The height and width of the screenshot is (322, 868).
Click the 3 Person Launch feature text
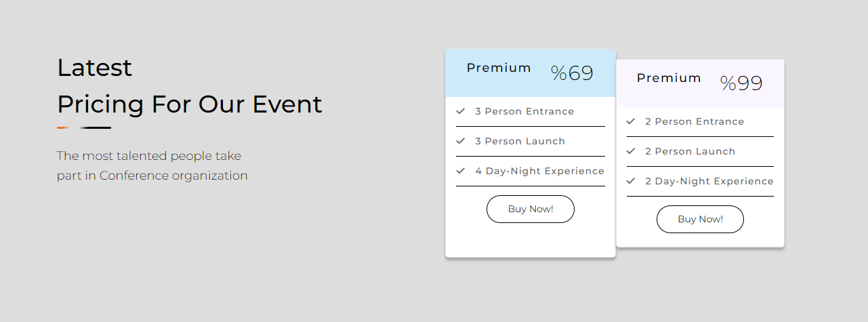[x=520, y=141]
